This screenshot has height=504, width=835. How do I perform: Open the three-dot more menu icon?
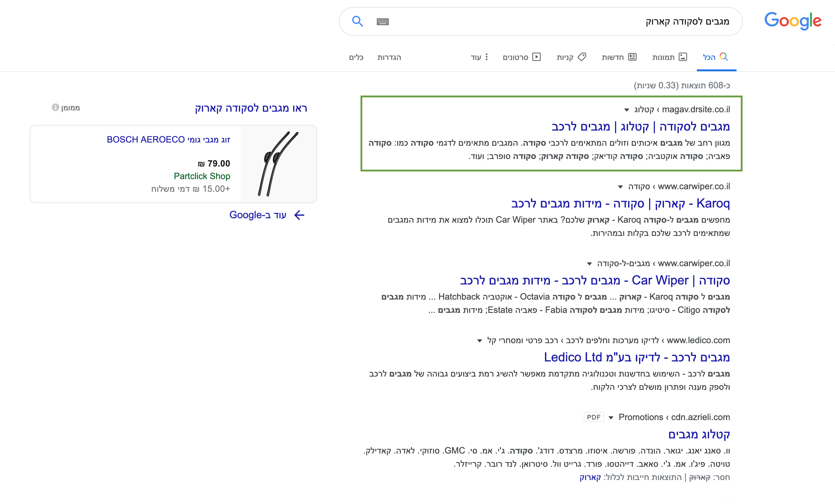click(487, 57)
